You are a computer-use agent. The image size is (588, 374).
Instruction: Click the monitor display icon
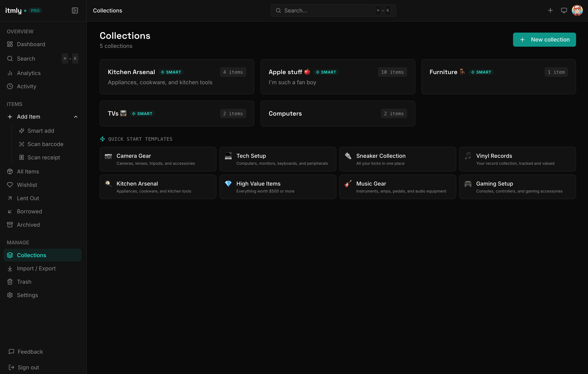pos(564,11)
